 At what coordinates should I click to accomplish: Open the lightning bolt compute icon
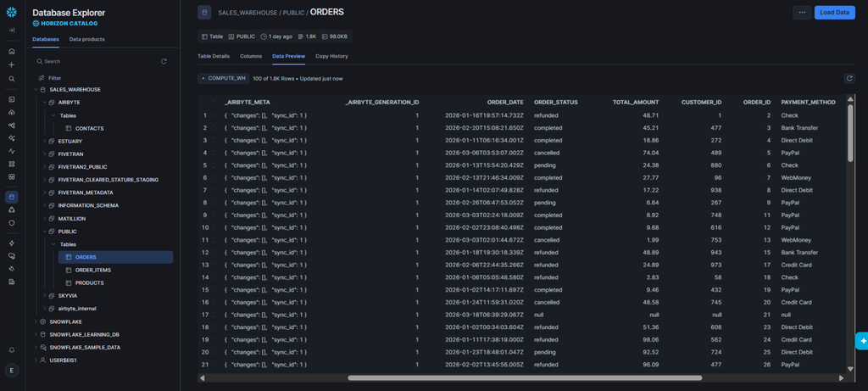(x=12, y=243)
